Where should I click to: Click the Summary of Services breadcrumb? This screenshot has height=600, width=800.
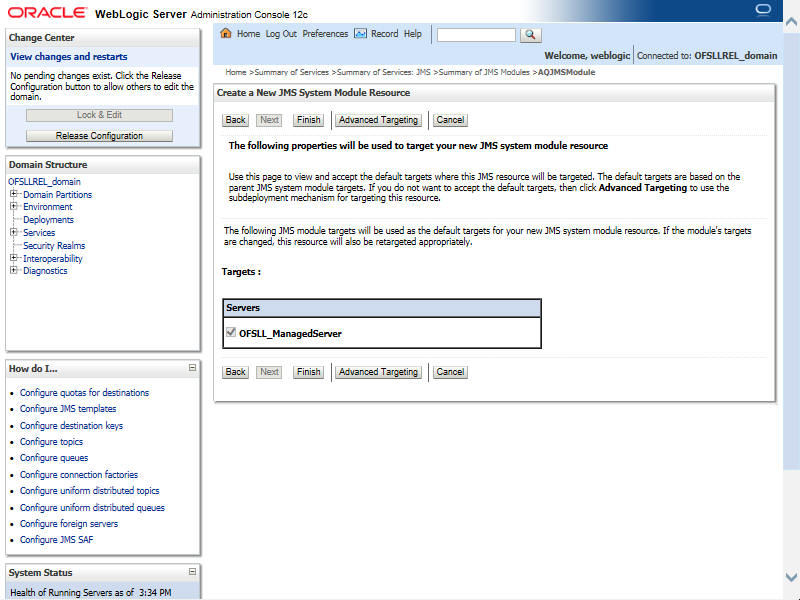click(291, 72)
